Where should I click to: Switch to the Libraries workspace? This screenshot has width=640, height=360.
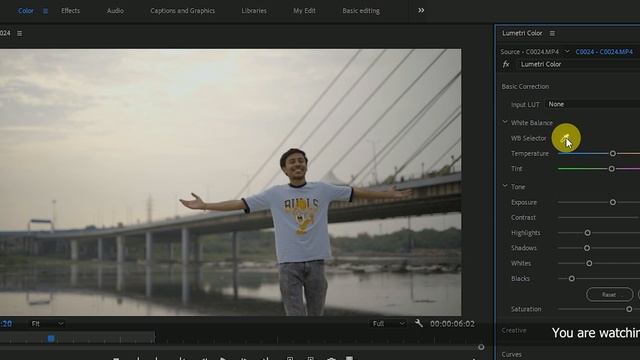[x=254, y=11]
